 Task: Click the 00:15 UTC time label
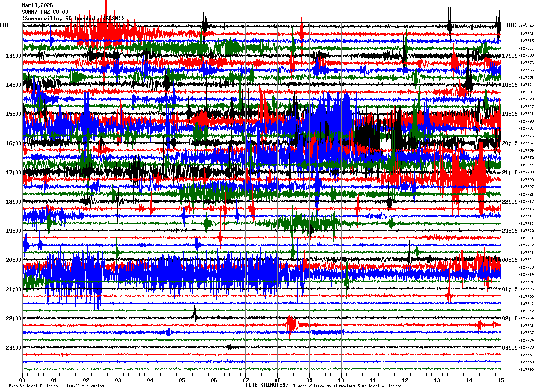(510, 260)
